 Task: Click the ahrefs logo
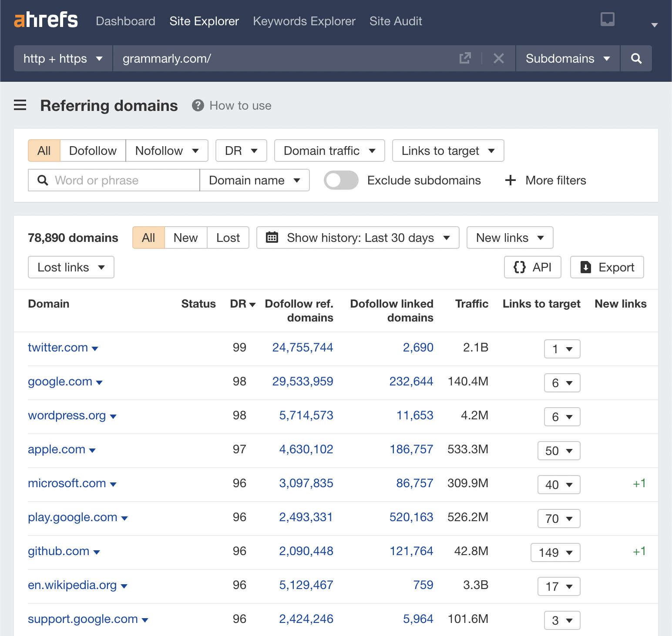(46, 20)
